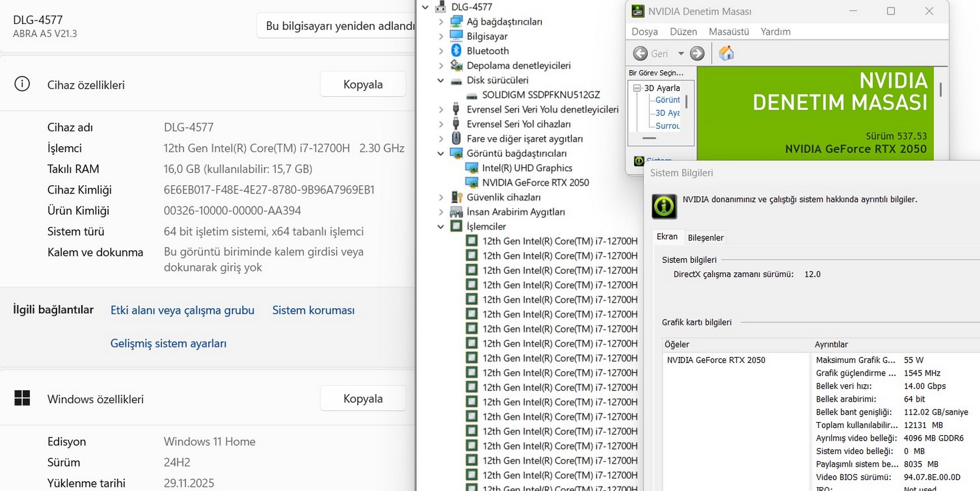Viewport: 980px width, 491px height.
Task: Click the forward arrow icon in NVIDIA toolbar
Action: point(697,53)
